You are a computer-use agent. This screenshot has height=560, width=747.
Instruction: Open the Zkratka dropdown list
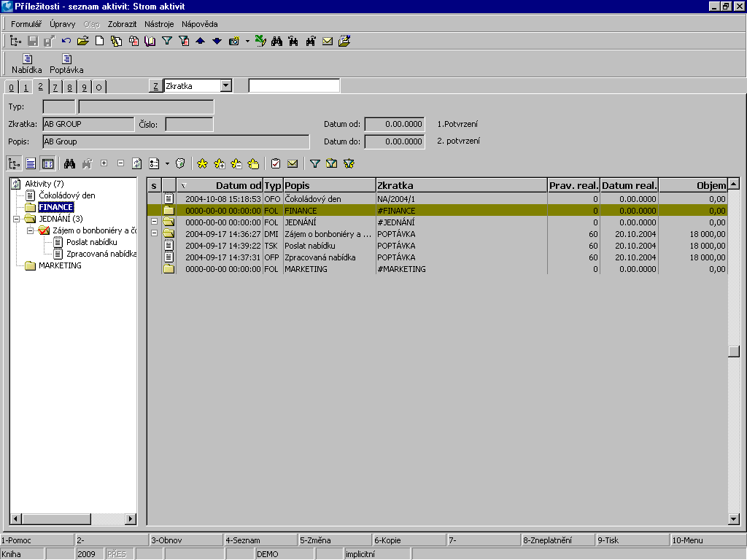(x=226, y=86)
